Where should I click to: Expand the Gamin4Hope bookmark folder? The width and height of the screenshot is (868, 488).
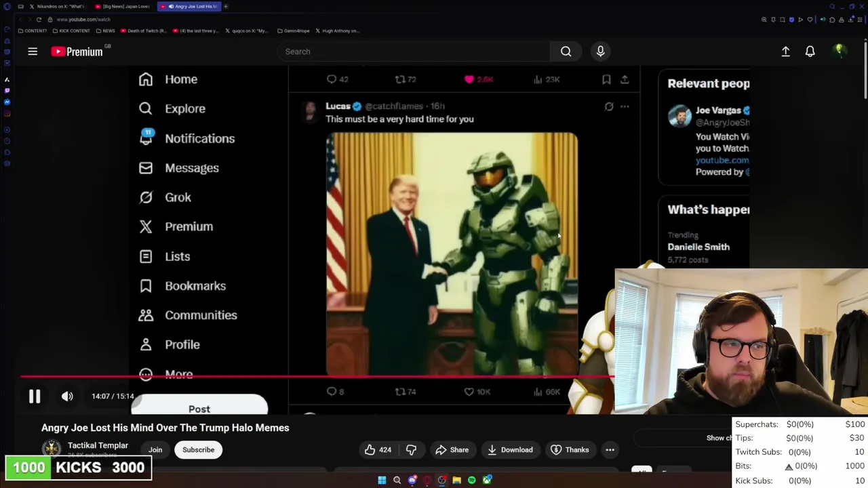coord(294,30)
